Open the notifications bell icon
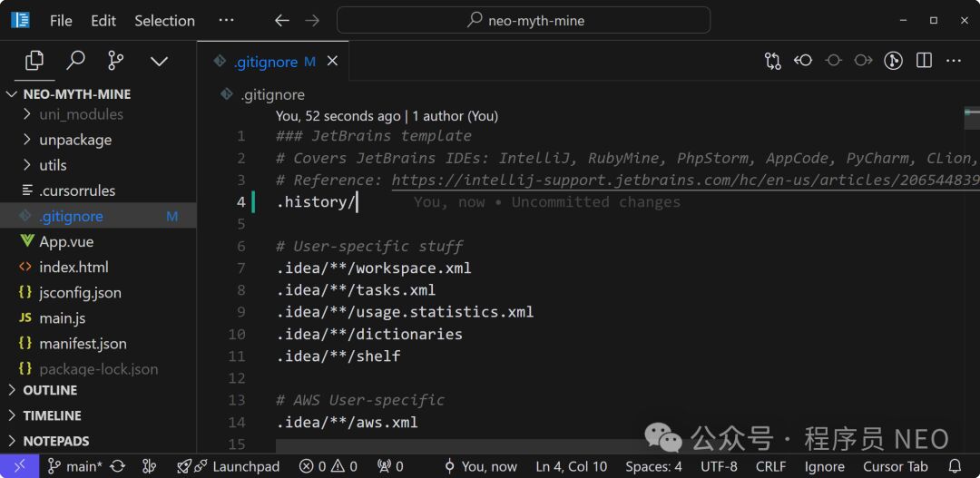The height and width of the screenshot is (478, 980). 955,466
